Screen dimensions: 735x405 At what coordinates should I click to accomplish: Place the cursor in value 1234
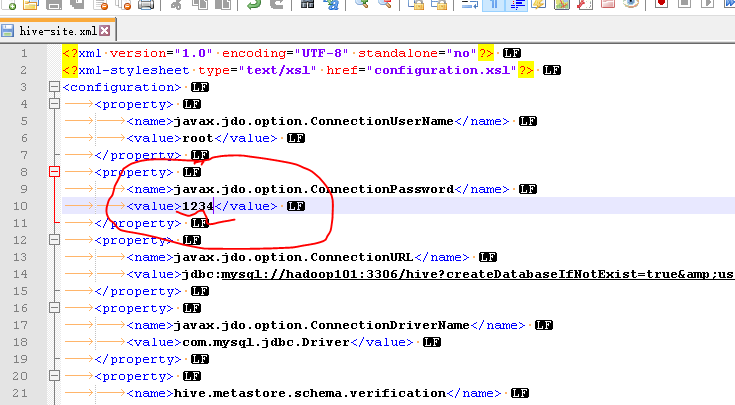pyautogui.click(x=198, y=206)
